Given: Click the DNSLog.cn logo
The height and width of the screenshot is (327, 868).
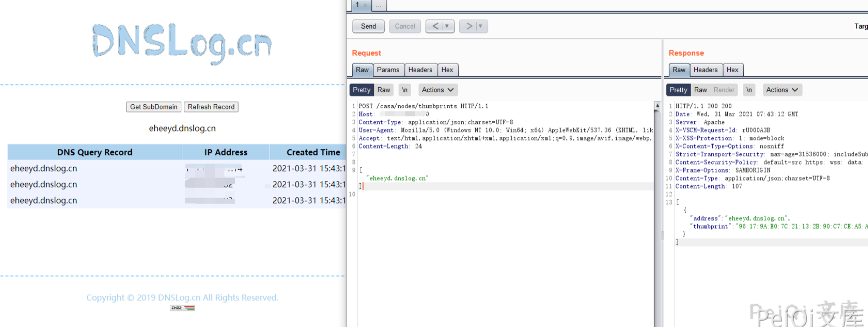Looking at the screenshot, I should click(182, 43).
